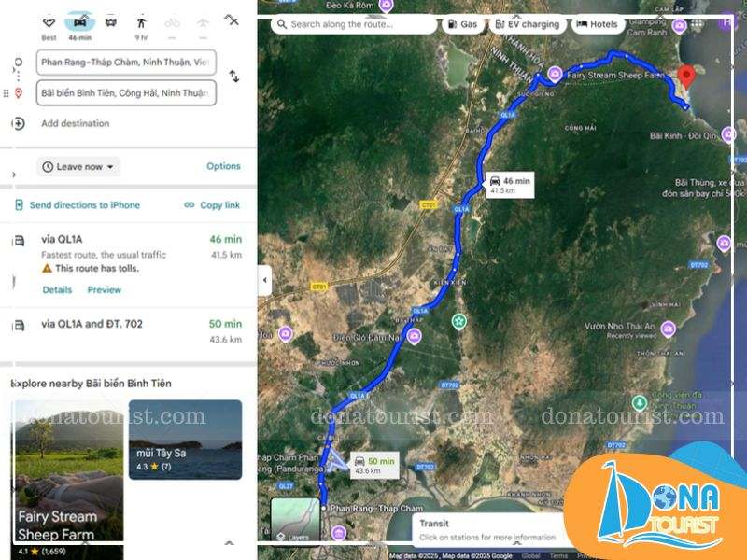Click the Search along the route field

(354, 24)
